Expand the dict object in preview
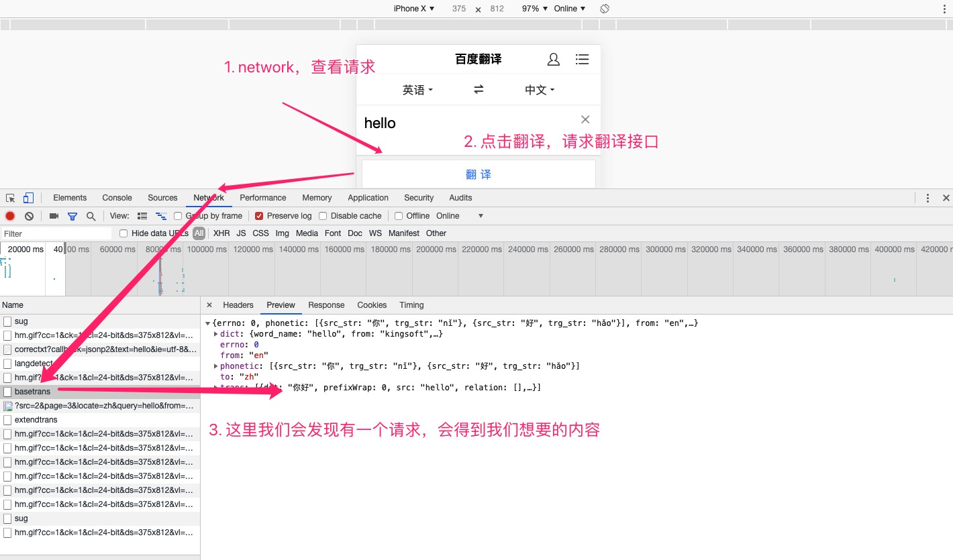The width and height of the screenshot is (953, 560). (215, 334)
